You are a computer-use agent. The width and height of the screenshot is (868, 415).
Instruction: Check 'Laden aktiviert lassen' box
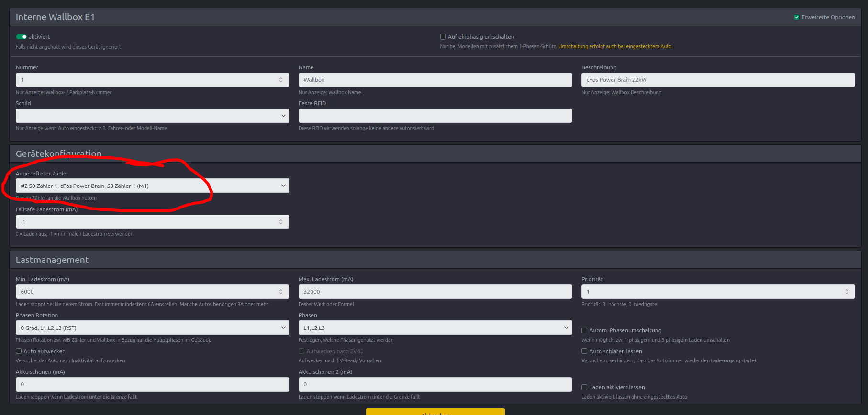pos(584,387)
